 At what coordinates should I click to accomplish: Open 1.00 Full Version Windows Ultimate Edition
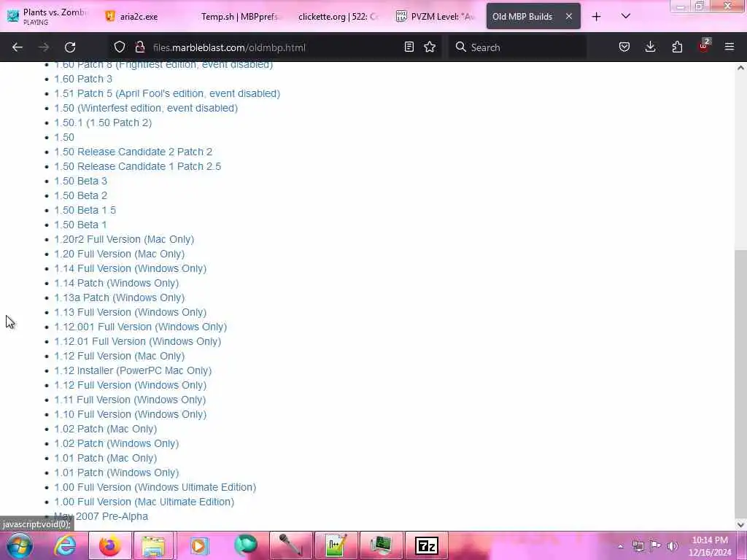(x=155, y=487)
